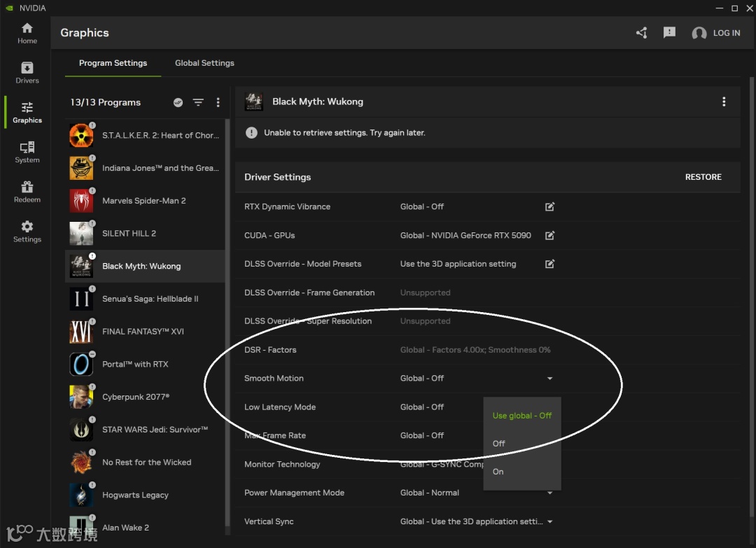Click the Indiana Jones game icon

(x=81, y=168)
